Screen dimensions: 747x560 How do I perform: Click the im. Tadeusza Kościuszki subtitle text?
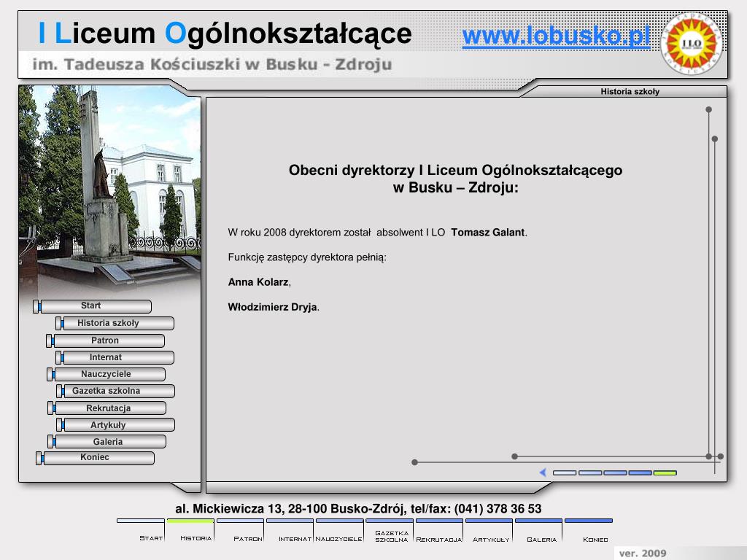pos(212,64)
